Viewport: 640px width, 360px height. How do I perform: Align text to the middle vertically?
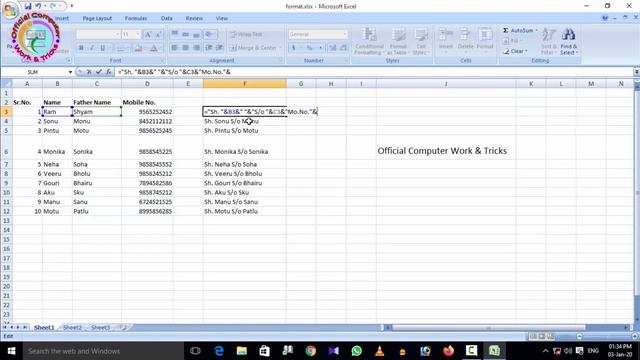point(185,34)
